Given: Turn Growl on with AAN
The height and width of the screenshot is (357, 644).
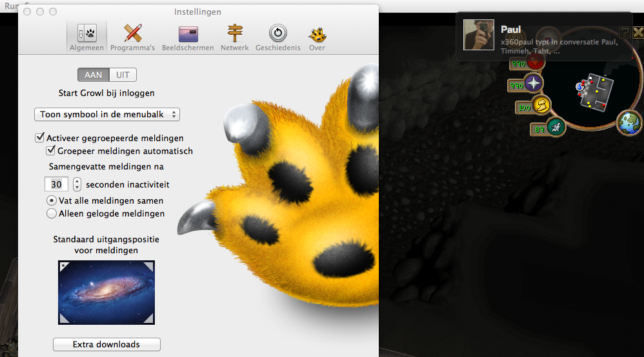Looking at the screenshot, I should (x=93, y=75).
